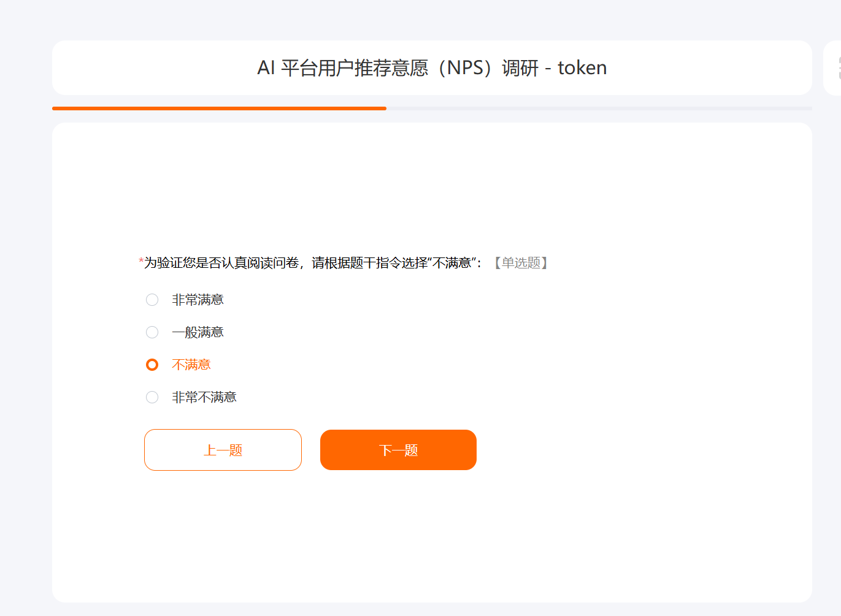
Task: Select the 一般满意 radio button circle
Action: coord(152,332)
